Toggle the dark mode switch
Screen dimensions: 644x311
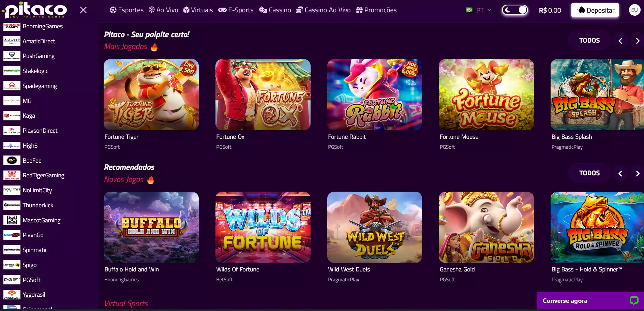[515, 10]
